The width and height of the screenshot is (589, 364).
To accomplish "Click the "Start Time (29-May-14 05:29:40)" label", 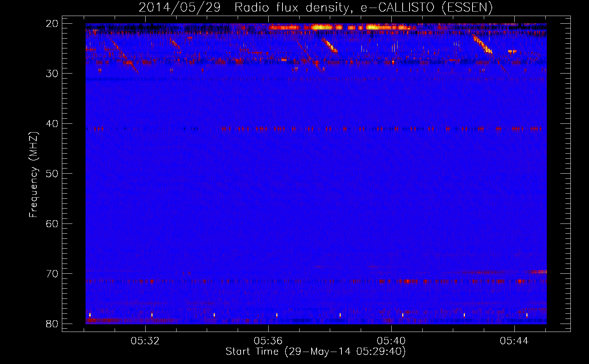I will click(316, 352).
